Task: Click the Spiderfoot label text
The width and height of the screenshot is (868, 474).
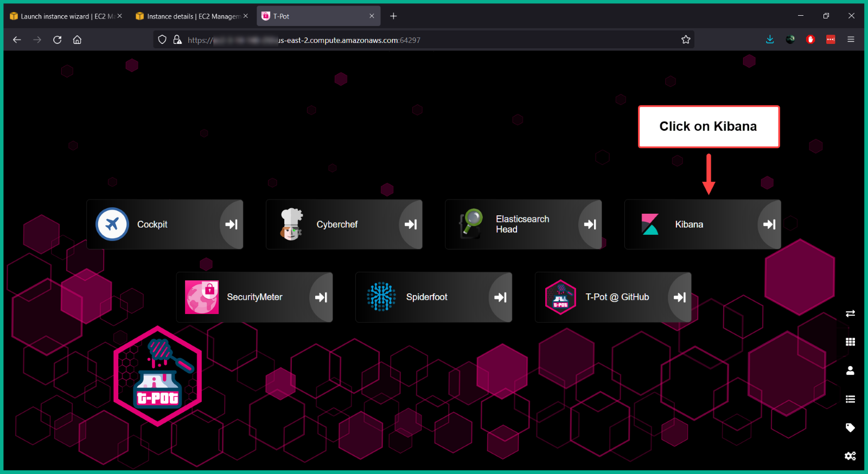Action: click(426, 297)
